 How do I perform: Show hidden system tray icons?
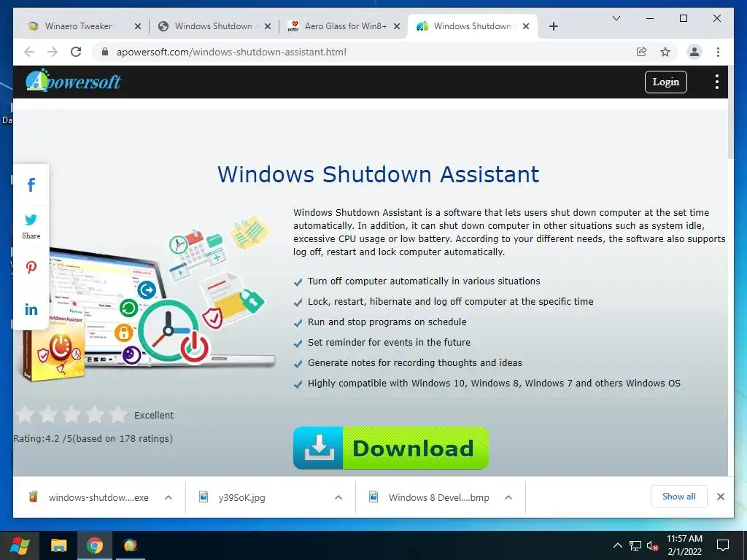pyautogui.click(x=617, y=545)
